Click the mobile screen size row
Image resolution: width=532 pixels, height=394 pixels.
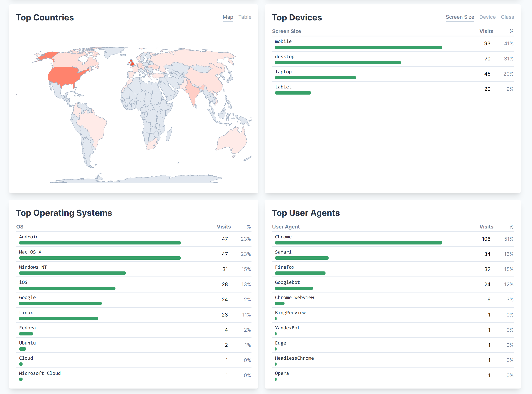(283, 41)
